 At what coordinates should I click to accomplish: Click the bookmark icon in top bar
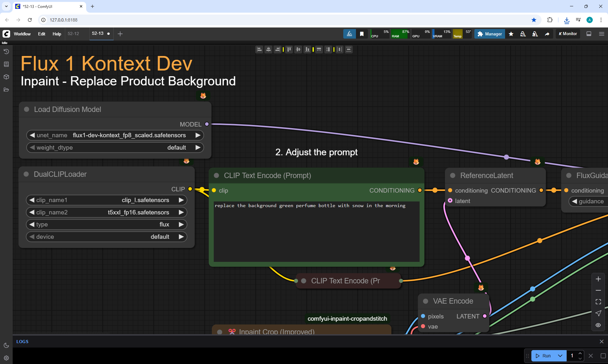[x=362, y=34]
